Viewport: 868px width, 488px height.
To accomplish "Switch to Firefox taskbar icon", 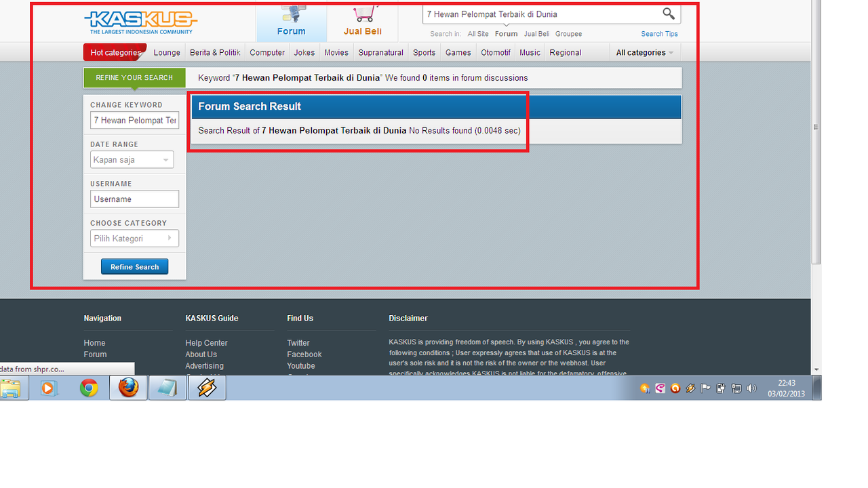I will 128,388.
